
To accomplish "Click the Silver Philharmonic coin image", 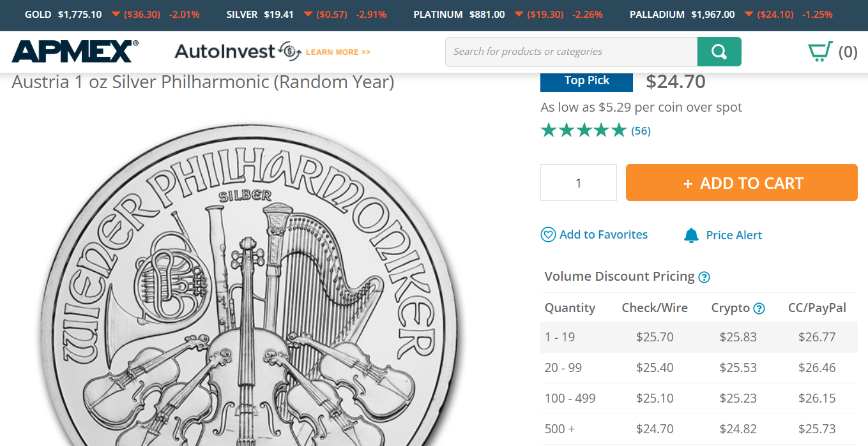I will [x=249, y=287].
